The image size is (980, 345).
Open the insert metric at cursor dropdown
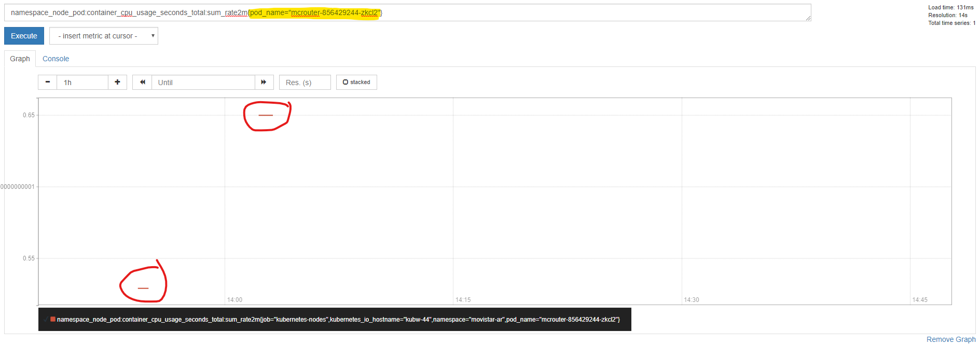104,36
